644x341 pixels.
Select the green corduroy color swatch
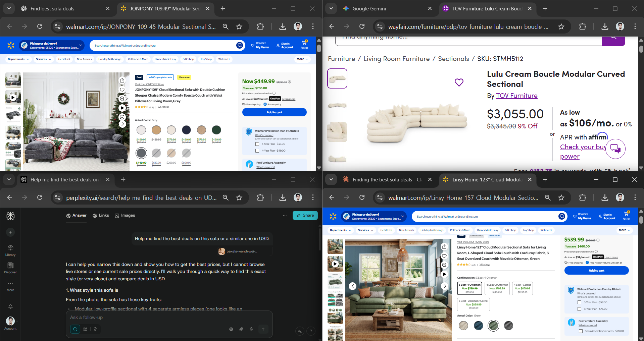click(x=493, y=325)
